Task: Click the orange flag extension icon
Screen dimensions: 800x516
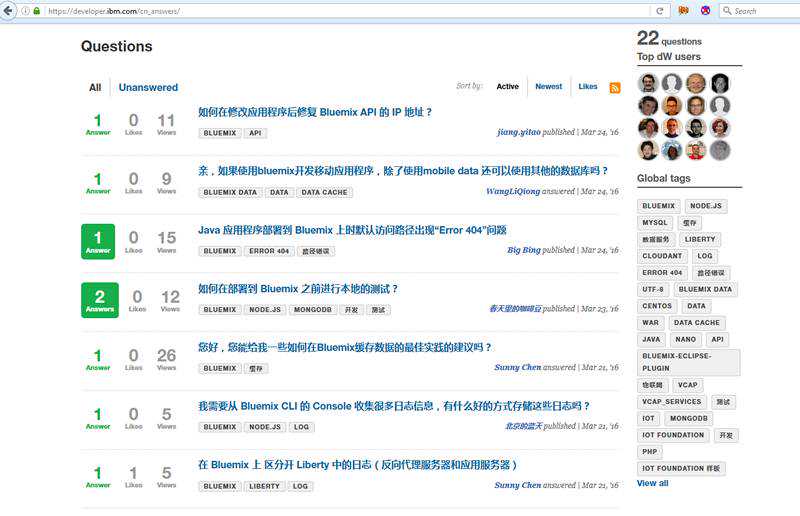Action: (684, 11)
